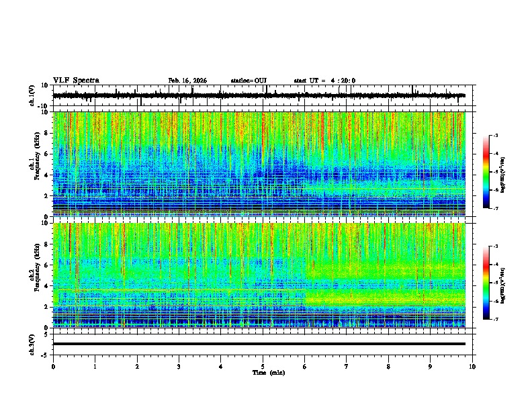Click the "Time (min)" x-axis title
The image size is (532, 411).
(269, 373)
